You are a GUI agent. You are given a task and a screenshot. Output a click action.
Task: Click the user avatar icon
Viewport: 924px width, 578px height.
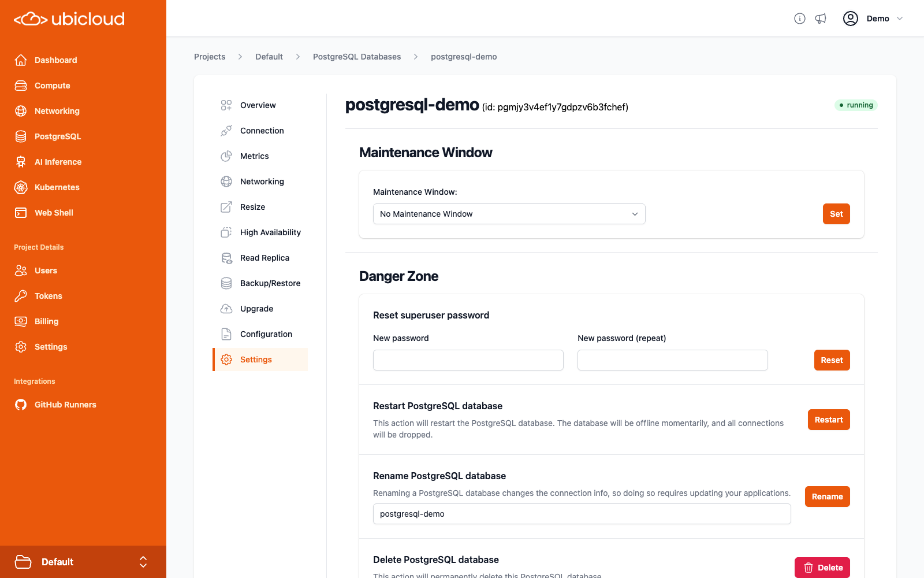pos(851,18)
